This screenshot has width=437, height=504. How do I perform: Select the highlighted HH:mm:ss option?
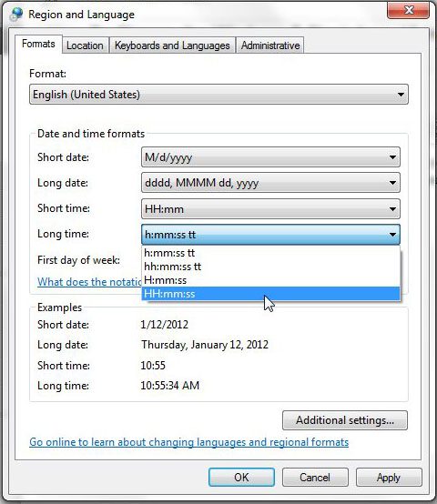coord(270,294)
